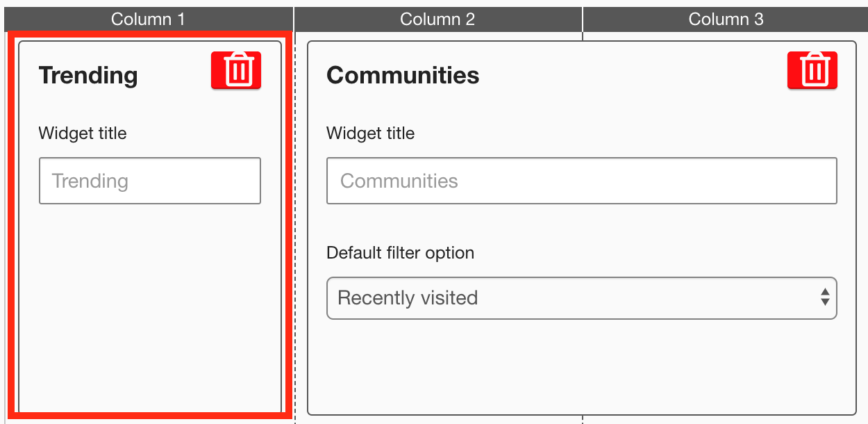Image resolution: width=868 pixels, height=424 pixels.
Task: Click the Communities placeholder text in the input
Action: (x=399, y=181)
